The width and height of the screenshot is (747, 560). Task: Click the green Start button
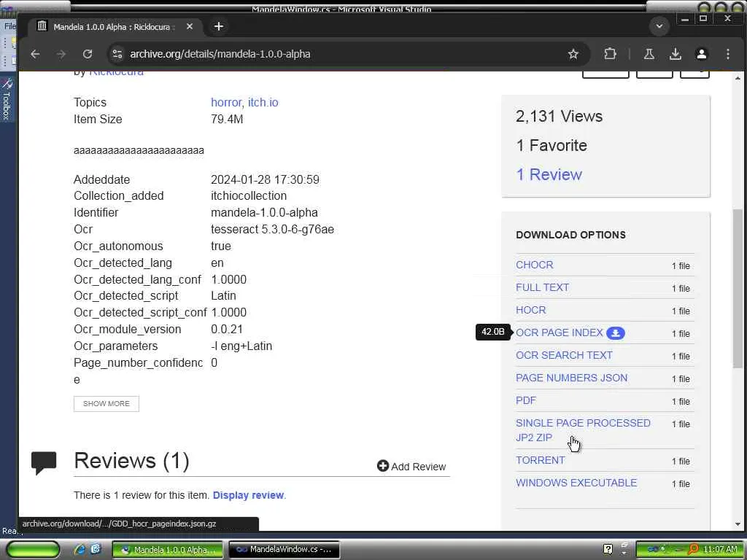click(x=33, y=550)
